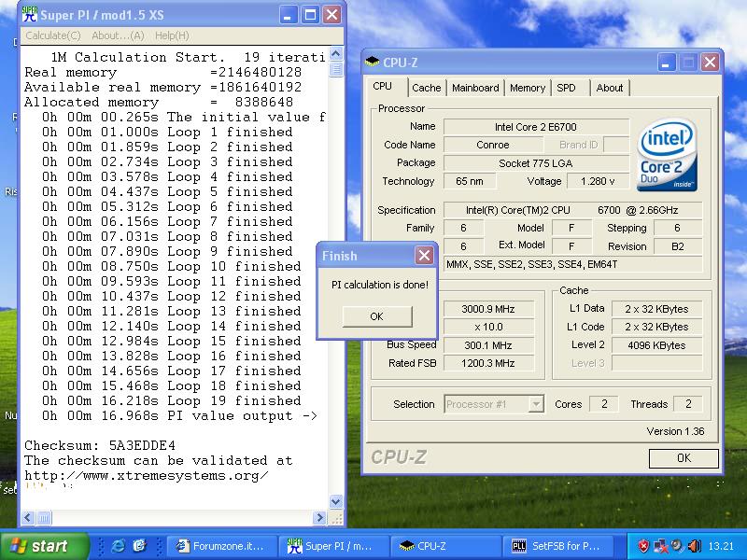This screenshot has height=560, width=747.
Task: Open the Calculate(C) menu
Action: [x=52, y=35]
